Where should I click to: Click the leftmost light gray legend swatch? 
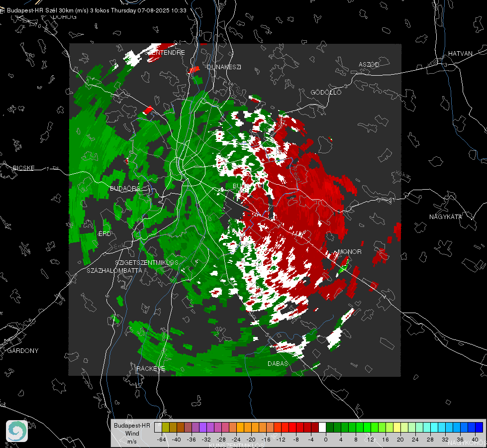[x=158, y=427]
